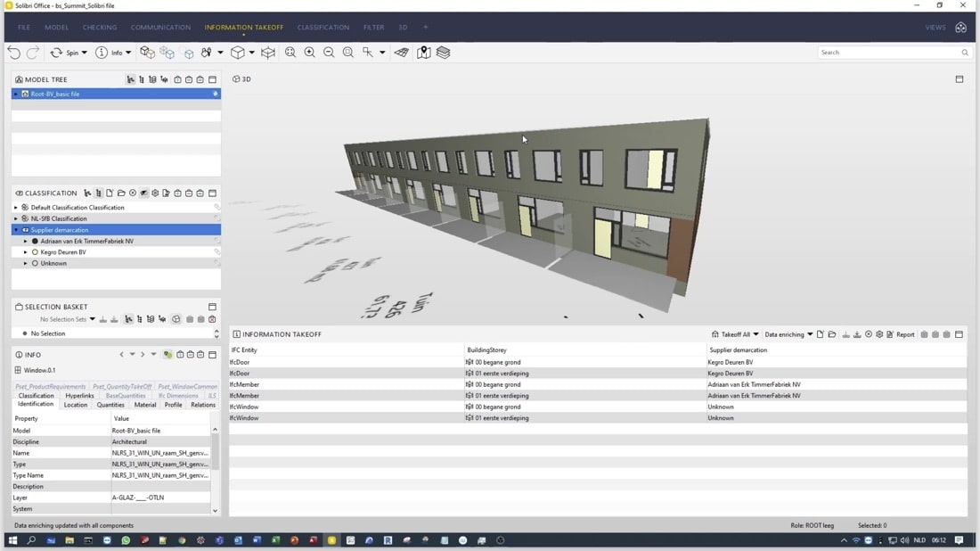980x551 pixels.
Task: Open the Material tab in the Info panel
Action: (145, 404)
